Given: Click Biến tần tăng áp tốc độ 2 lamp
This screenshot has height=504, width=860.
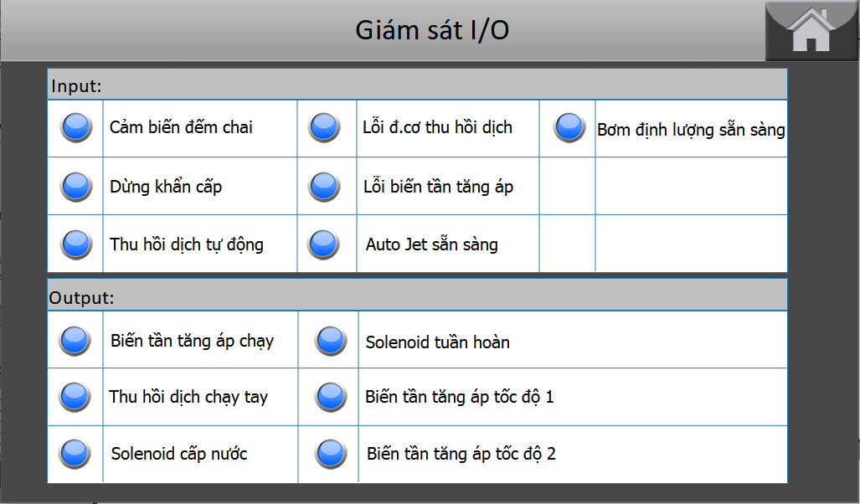Looking at the screenshot, I should pos(331,454).
